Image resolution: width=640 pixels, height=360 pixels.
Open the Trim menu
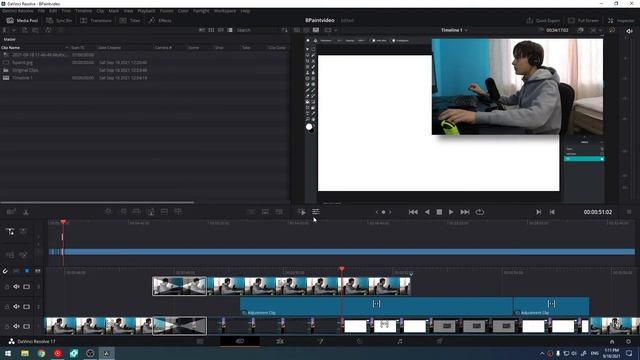(x=66, y=11)
